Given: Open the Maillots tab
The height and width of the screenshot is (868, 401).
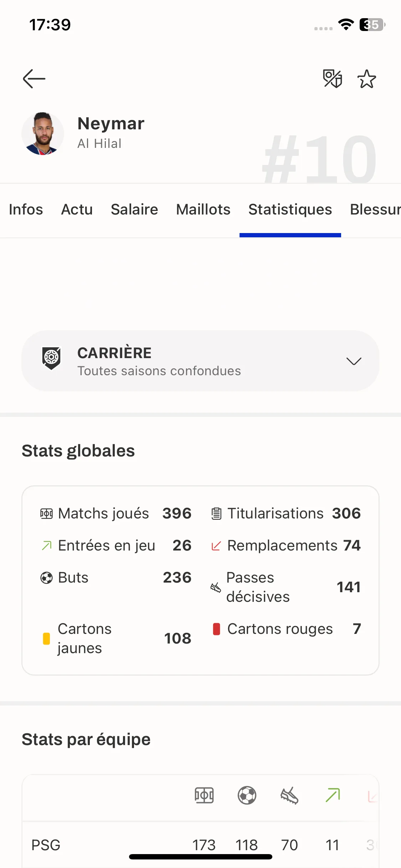Looking at the screenshot, I should click(x=203, y=210).
